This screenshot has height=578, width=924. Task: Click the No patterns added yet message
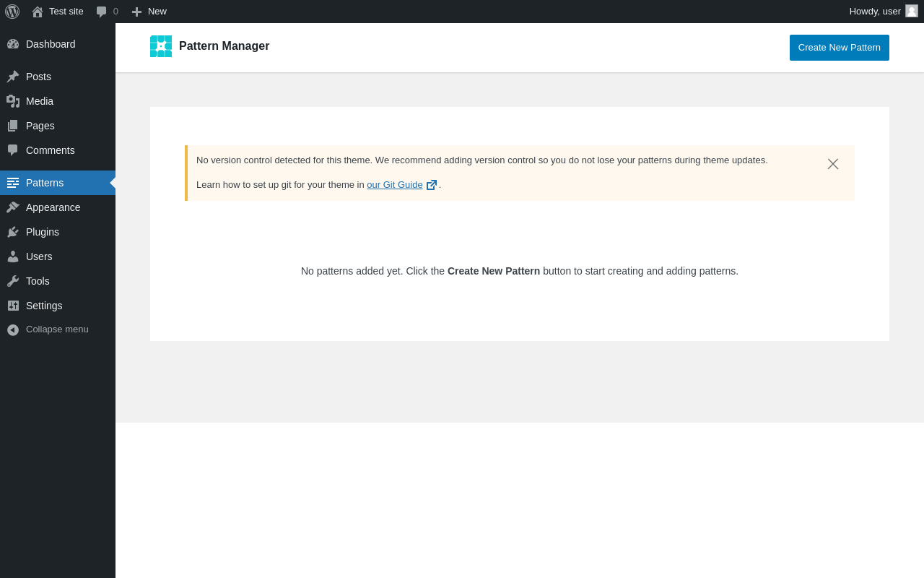[520, 271]
